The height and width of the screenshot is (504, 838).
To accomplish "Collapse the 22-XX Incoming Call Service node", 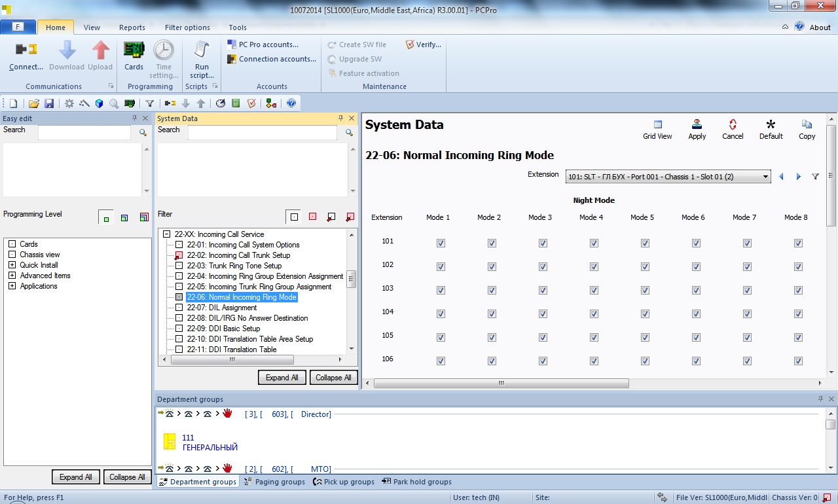I will click(x=166, y=234).
